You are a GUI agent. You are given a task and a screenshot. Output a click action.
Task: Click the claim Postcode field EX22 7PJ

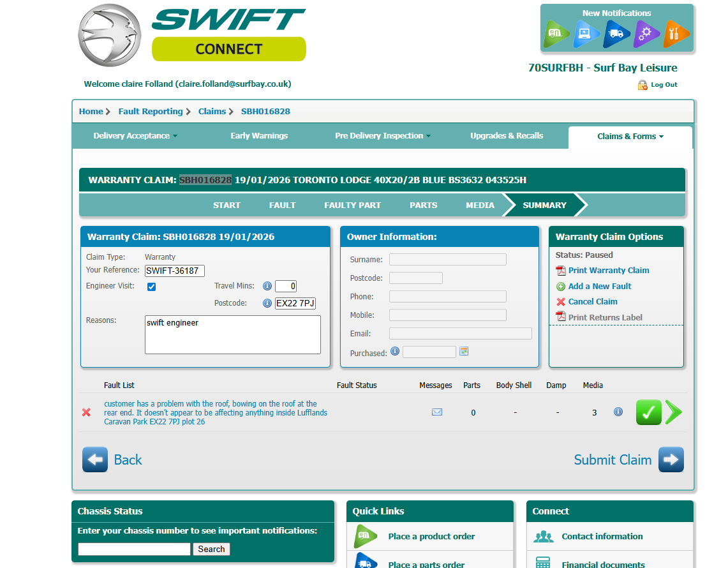295,303
